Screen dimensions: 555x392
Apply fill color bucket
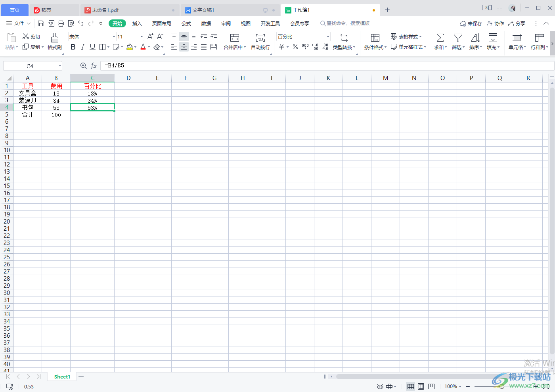pos(130,47)
